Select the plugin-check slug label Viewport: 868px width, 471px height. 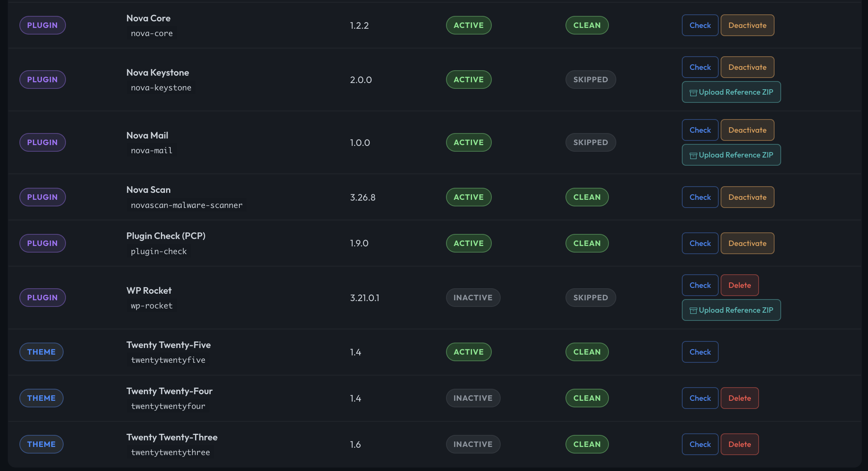coord(159,251)
